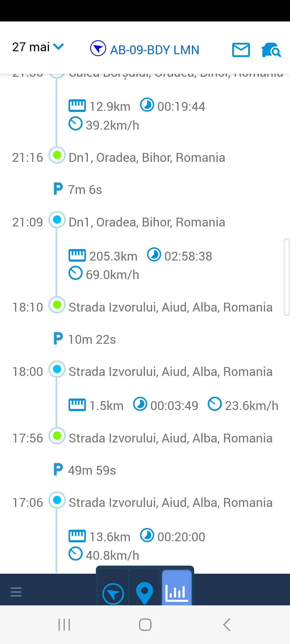Open the 7m 6s parking entry
290x644 pixels.
(x=78, y=189)
